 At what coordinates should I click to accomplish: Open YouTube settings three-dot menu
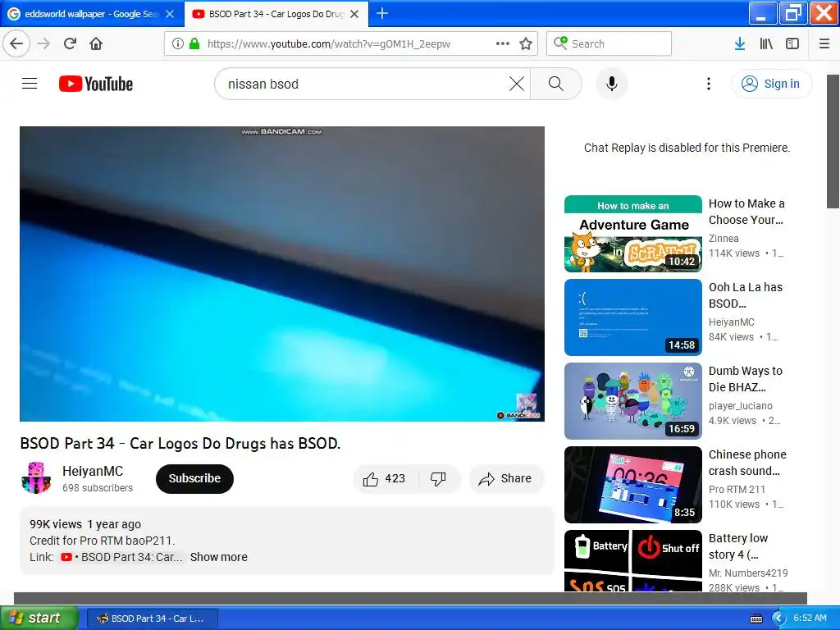(x=708, y=84)
